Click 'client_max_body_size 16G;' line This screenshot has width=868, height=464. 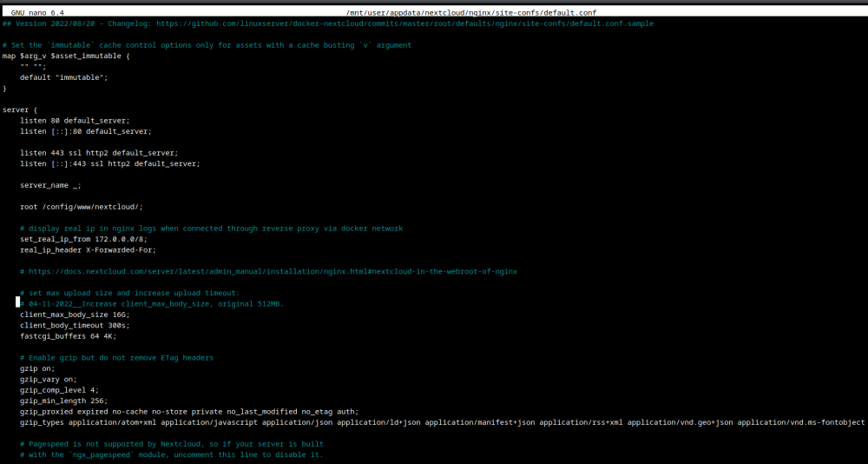pos(75,315)
